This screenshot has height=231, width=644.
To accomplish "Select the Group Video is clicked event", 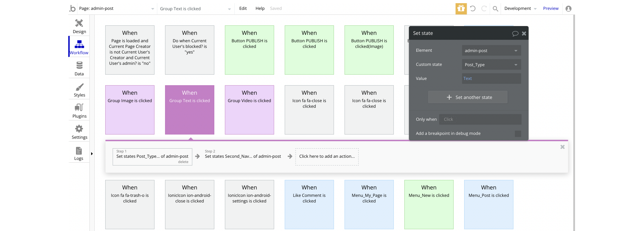I will (x=250, y=110).
